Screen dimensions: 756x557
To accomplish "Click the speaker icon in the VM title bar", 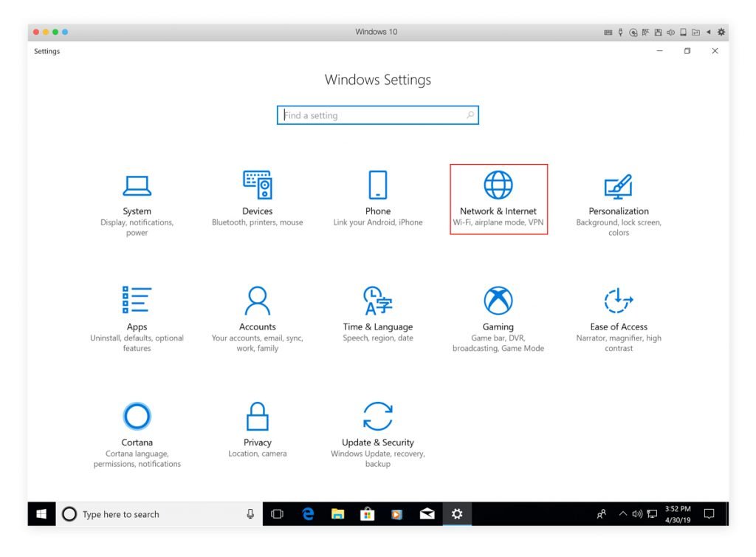I will click(670, 33).
